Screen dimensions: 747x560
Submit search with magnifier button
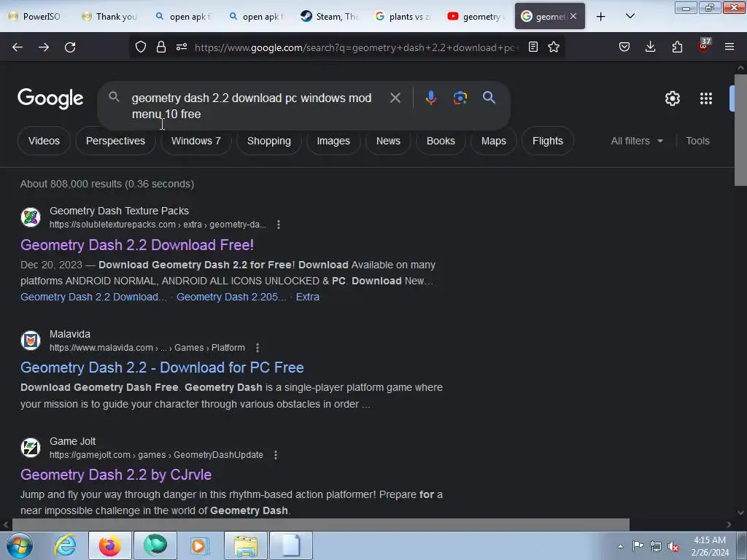coord(489,98)
